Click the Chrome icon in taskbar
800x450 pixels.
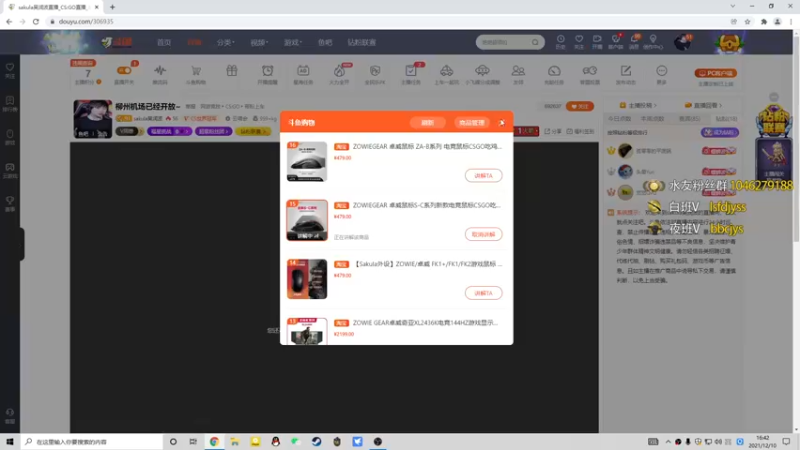pos(214,441)
